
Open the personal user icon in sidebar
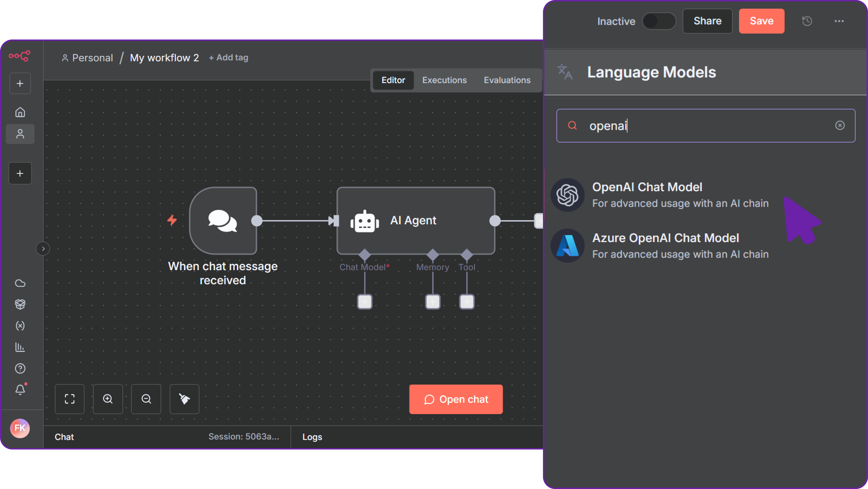pyautogui.click(x=20, y=134)
